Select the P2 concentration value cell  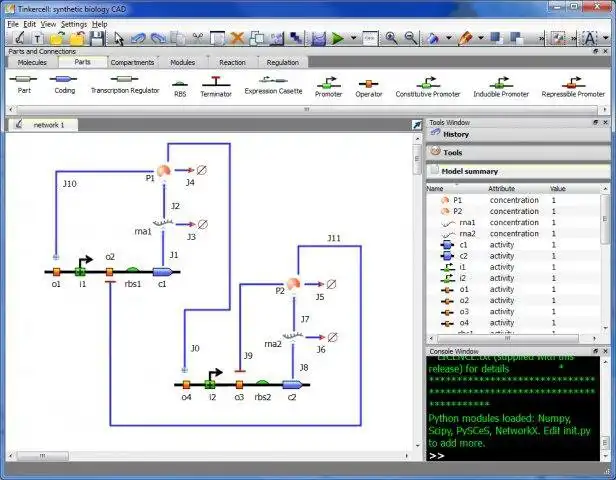(x=554, y=211)
